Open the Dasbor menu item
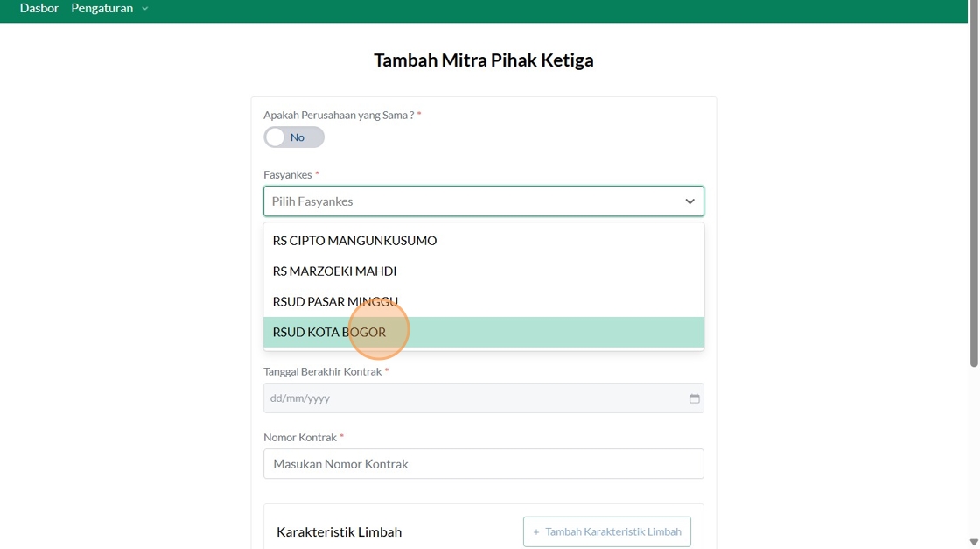Screen dimensions: 980x549 pyautogui.click(x=39, y=8)
